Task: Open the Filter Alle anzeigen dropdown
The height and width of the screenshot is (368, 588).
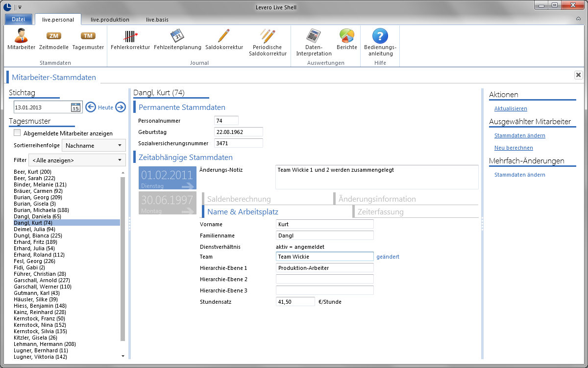Action: click(x=77, y=160)
